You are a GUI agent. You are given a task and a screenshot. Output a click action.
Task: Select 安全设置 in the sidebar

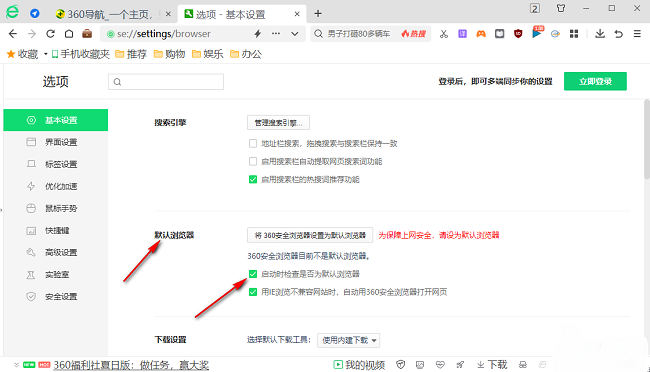point(56,297)
